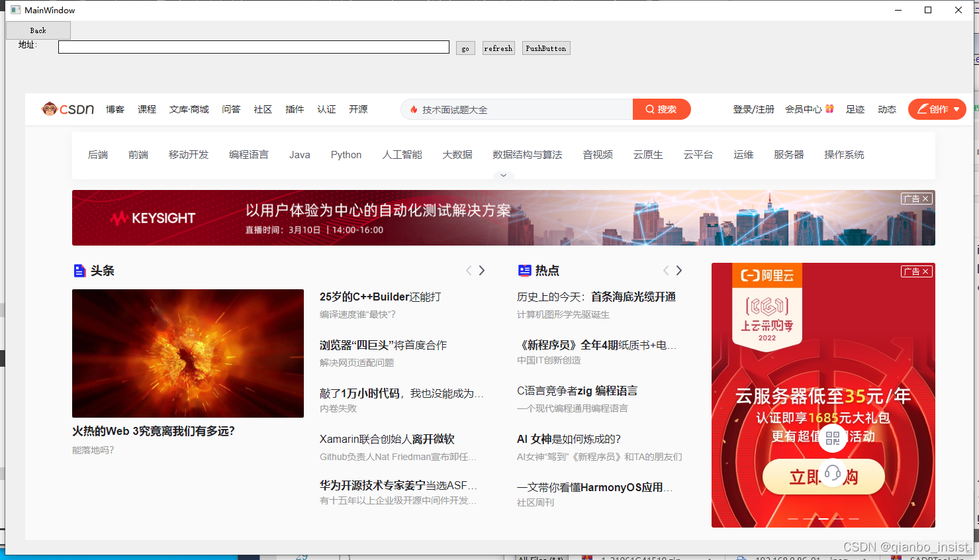Open the 问答 section in the navigation
This screenshot has height=560, width=979.
tap(231, 109)
